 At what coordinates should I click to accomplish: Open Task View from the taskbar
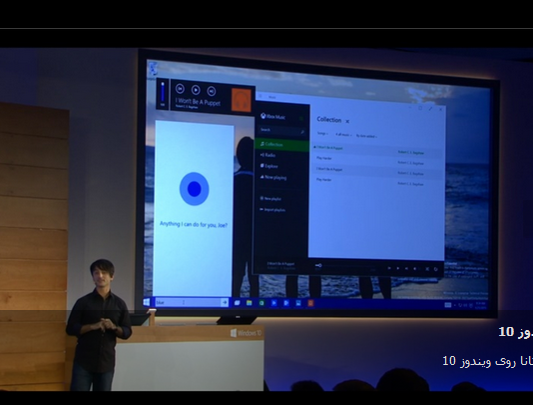coord(237,303)
